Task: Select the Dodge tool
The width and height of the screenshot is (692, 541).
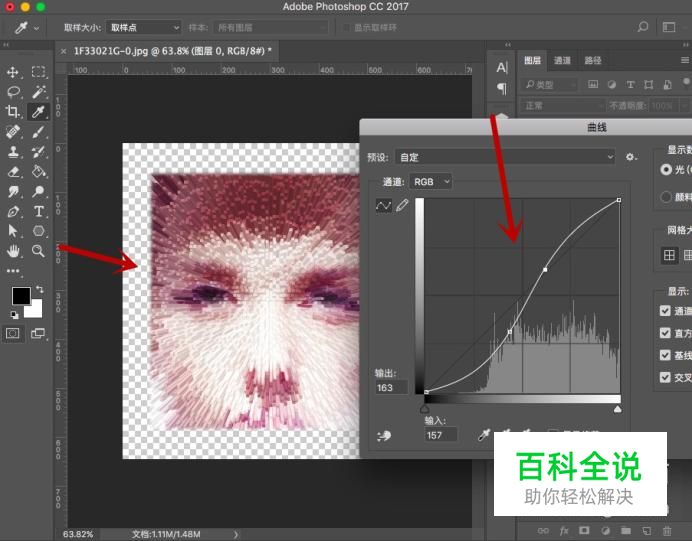Action: point(38,191)
